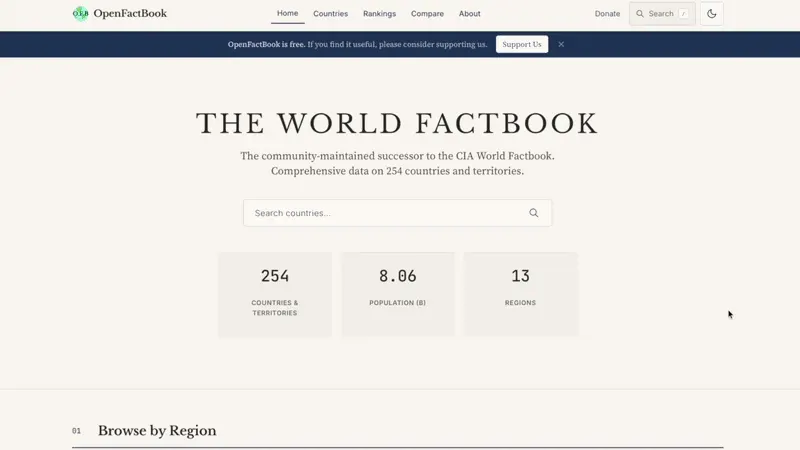This screenshot has height=450, width=800.
Task: Click the 13 Regions stat card
Action: click(x=520, y=294)
